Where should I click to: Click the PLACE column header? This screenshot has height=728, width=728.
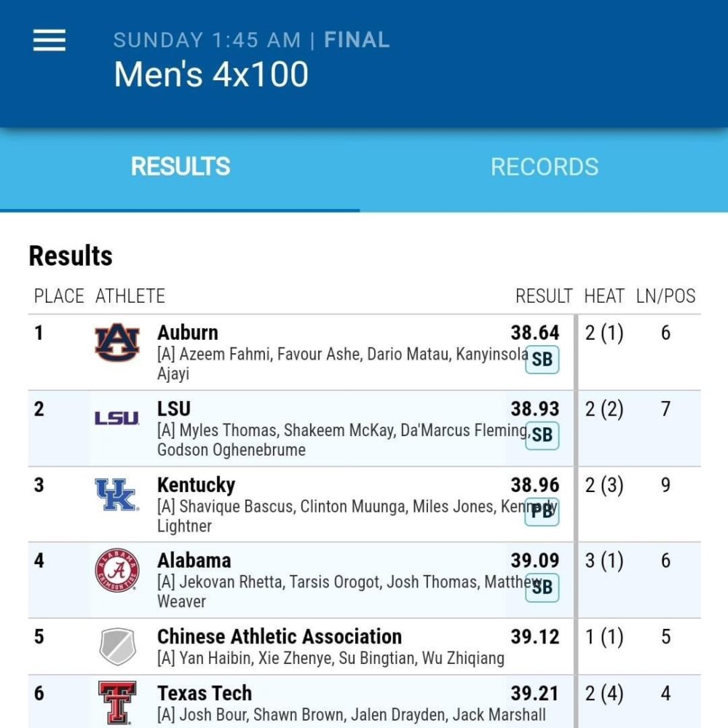(x=59, y=296)
